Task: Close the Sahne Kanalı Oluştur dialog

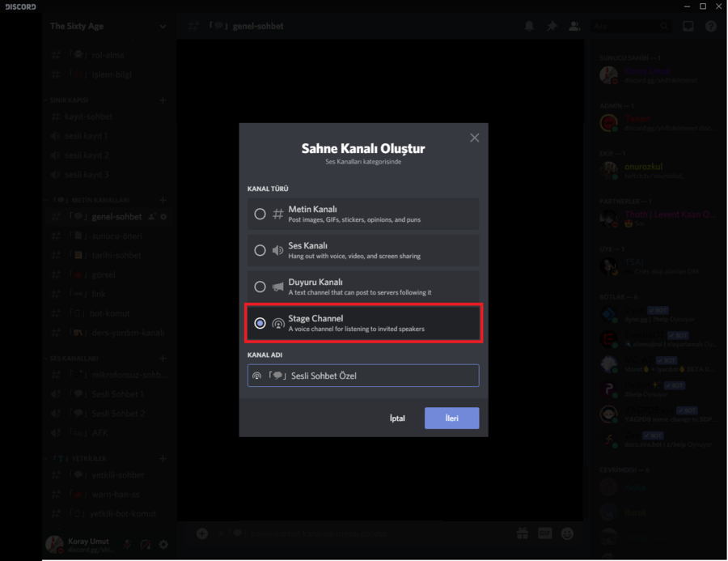Action: 474,138
